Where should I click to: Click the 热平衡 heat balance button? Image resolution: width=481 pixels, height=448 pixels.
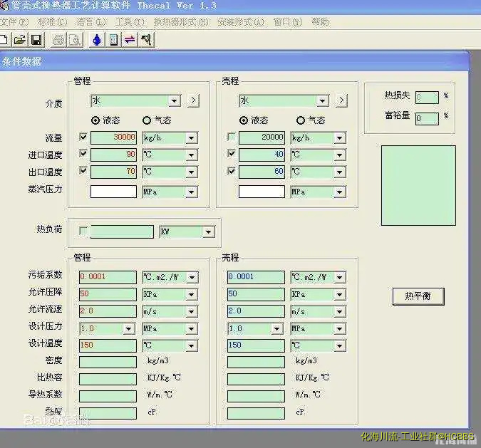418,296
